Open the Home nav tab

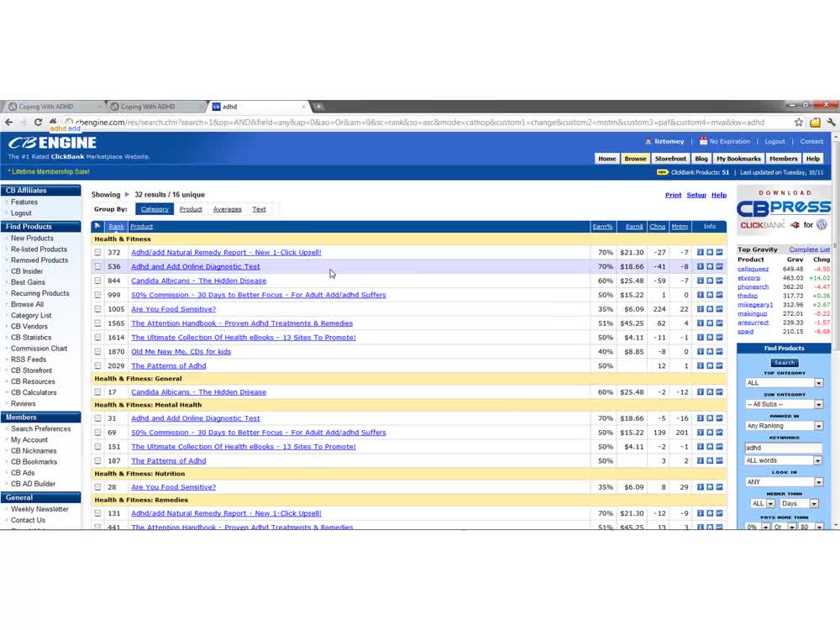607,159
